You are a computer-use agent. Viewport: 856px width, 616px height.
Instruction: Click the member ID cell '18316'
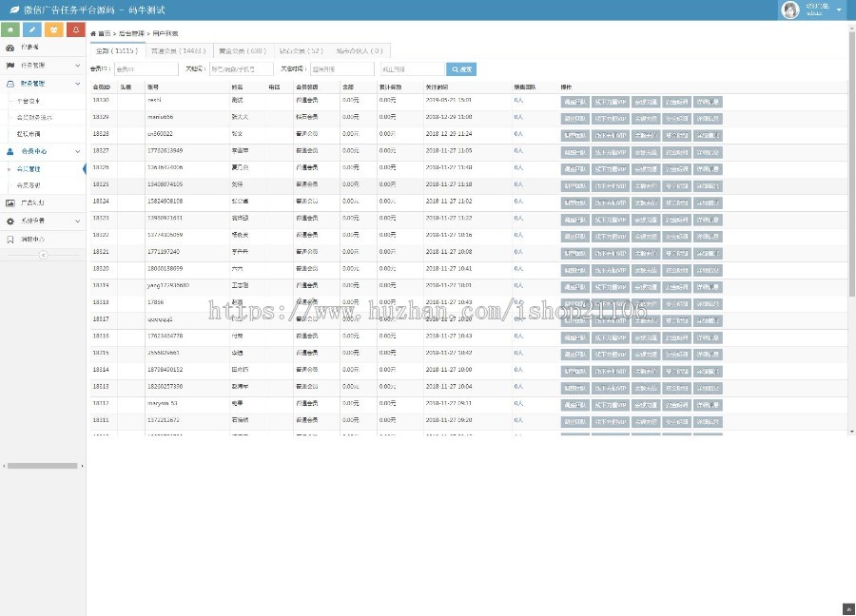point(101,337)
